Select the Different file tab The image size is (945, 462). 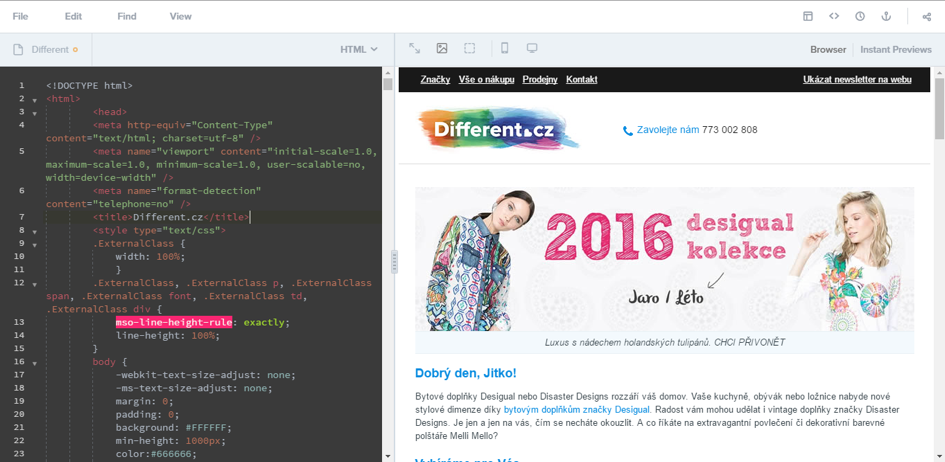46,49
